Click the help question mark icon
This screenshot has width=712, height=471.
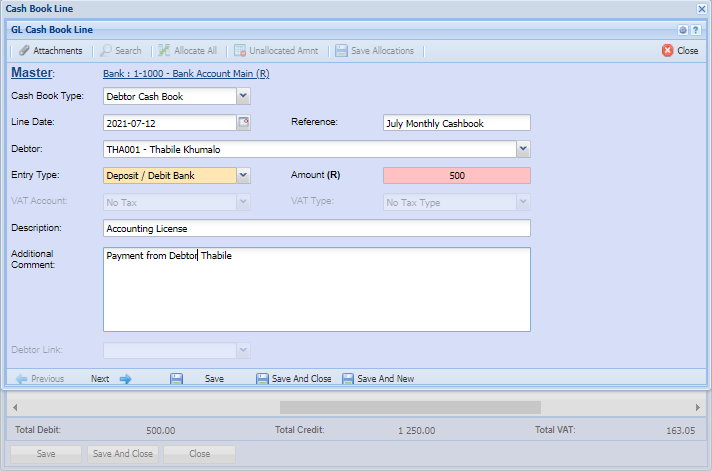tap(695, 30)
